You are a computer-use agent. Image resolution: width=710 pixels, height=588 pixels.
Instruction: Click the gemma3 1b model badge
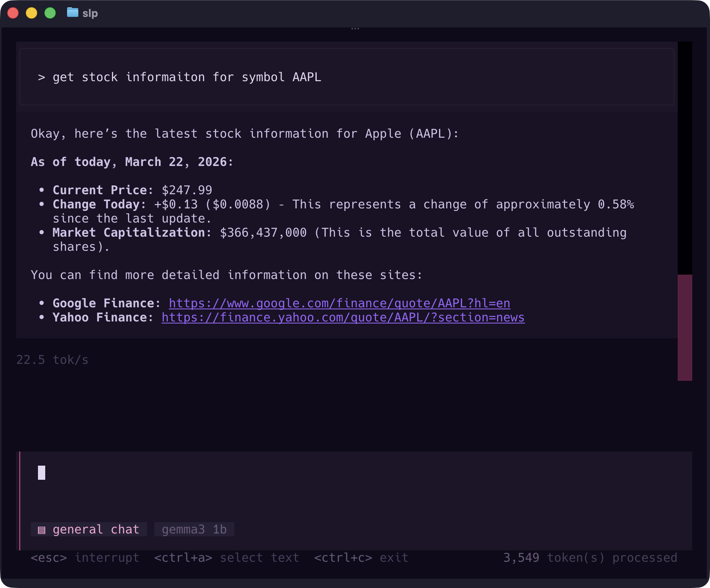point(194,529)
